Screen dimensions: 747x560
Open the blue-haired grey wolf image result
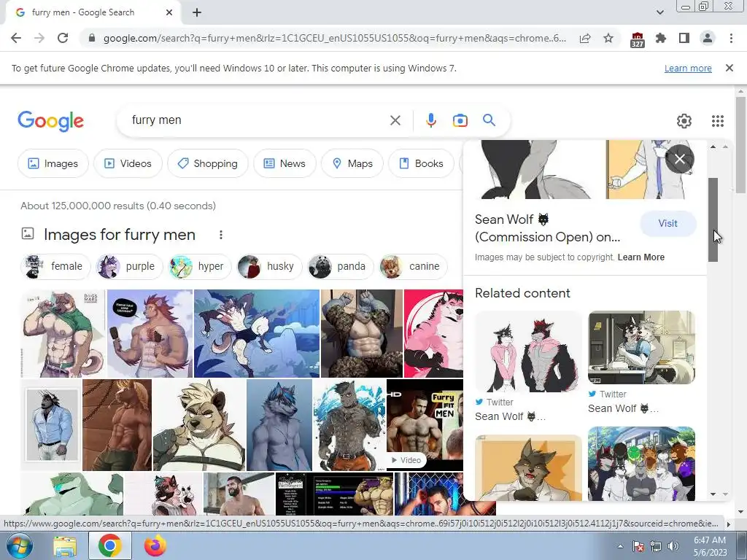279,425
